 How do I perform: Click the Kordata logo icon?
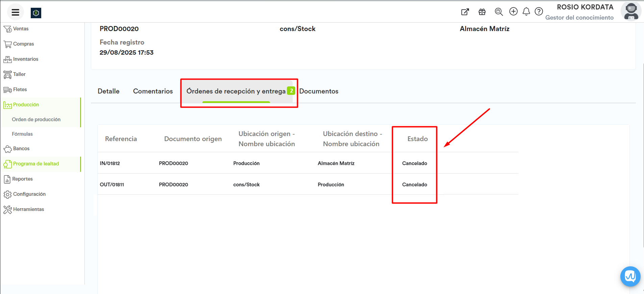(x=36, y=13)
